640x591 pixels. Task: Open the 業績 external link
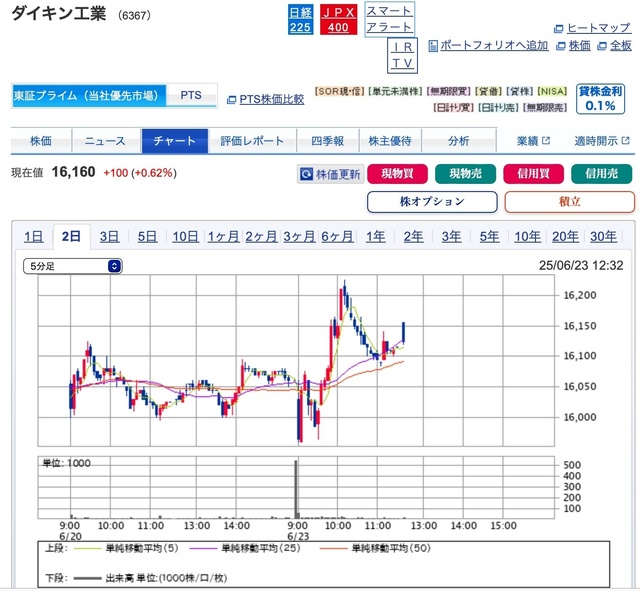click(533, 141)
